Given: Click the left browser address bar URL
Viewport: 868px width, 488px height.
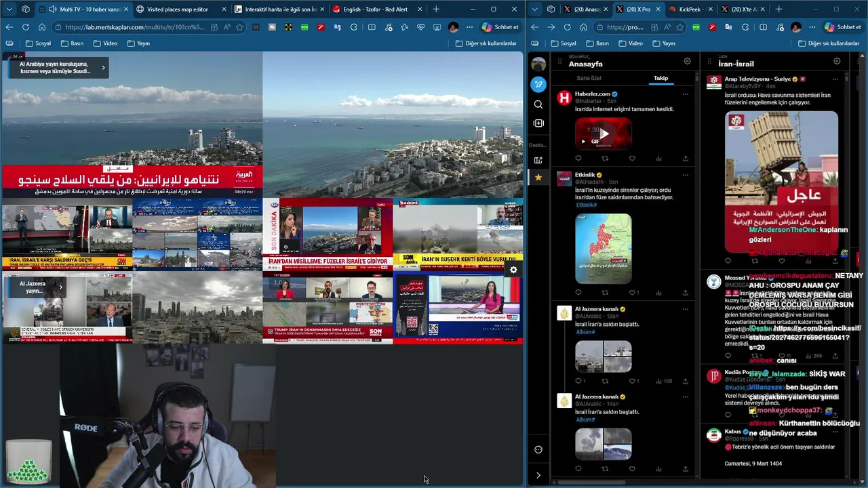Looking at the screenshot, I should pos(136,27).
